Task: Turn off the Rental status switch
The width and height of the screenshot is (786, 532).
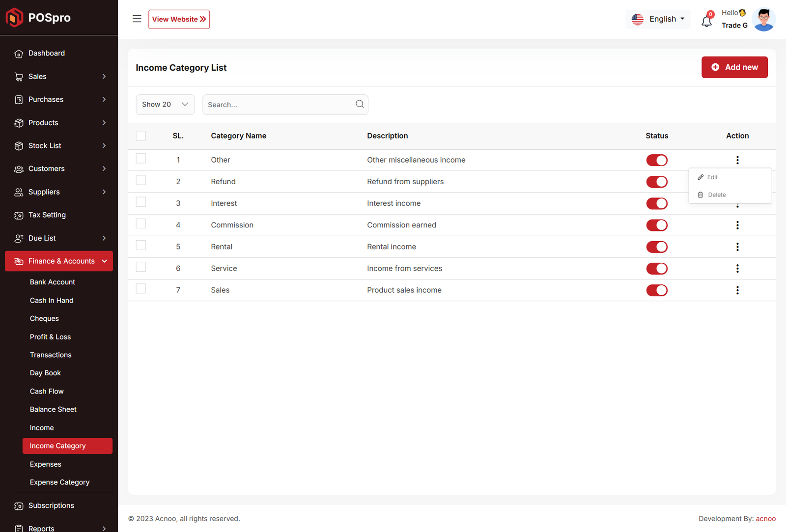Action: tap(656, 247)
